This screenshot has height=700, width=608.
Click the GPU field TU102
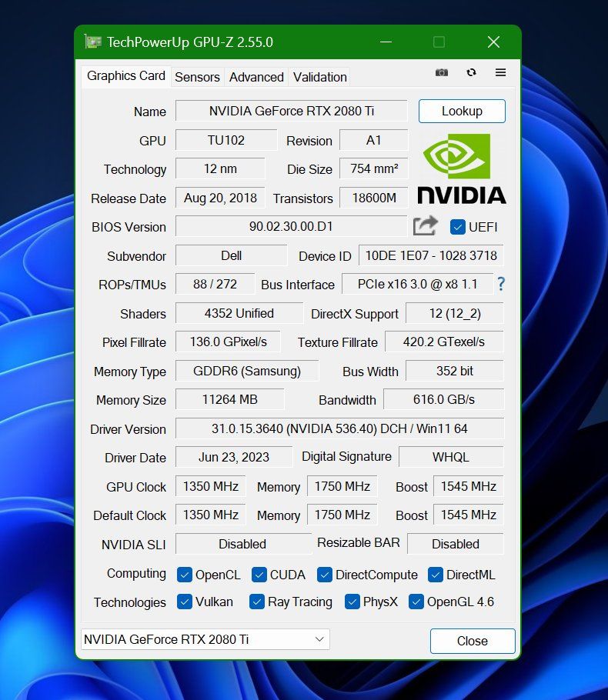tap(226, 140)
